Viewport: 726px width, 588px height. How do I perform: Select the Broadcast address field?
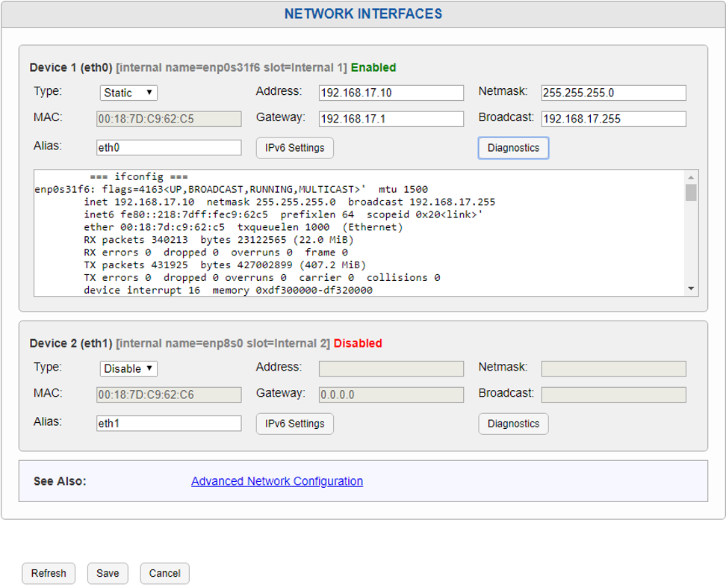tap(612, 119)
